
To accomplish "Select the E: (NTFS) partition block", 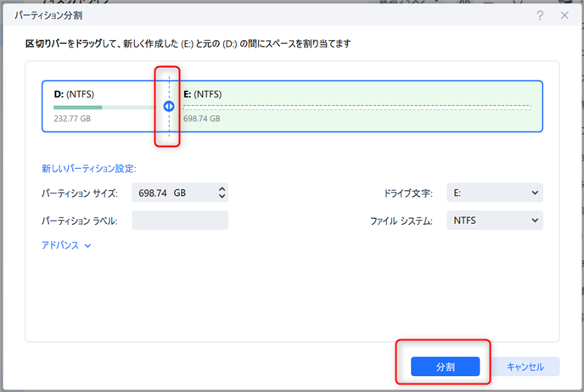I will [357, 106].
